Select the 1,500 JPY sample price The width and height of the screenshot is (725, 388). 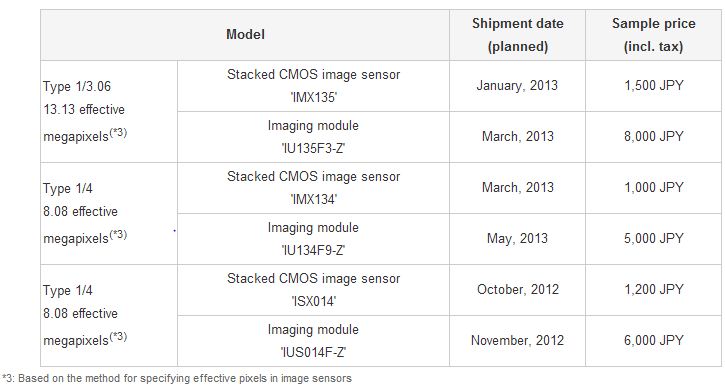point(653,86)
